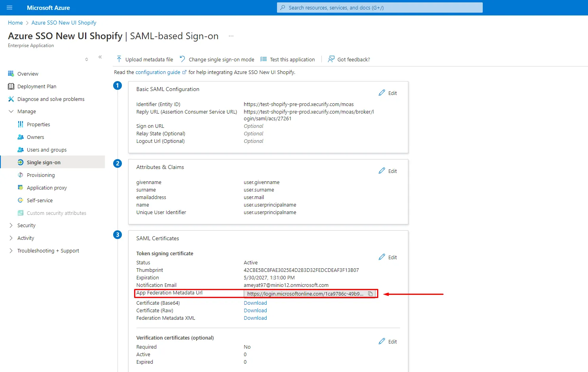Viewport: 588px width, 372px height.
Task: Click the Overview sidebar icon
Action: point(11,74)
